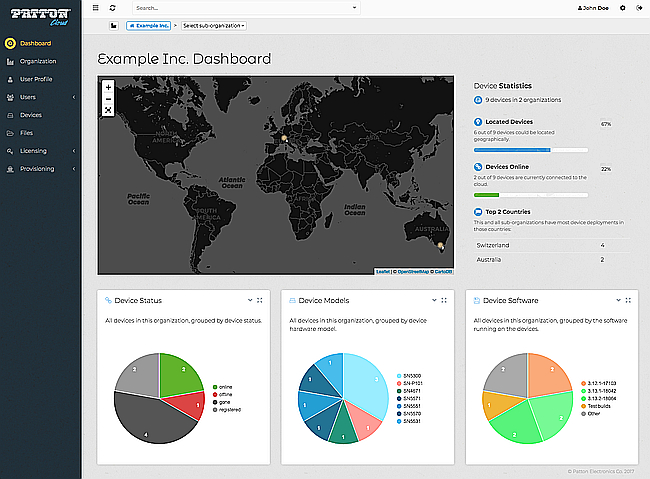Open the CartoDB attribution link
650x479 pixels.
tap(443, 272)
